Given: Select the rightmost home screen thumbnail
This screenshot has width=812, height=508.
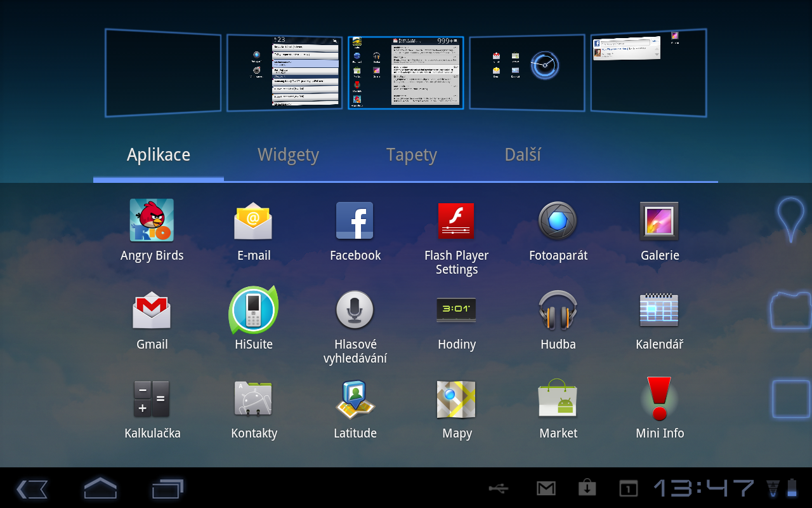Looking at the screenshot, I should point(648,72).
